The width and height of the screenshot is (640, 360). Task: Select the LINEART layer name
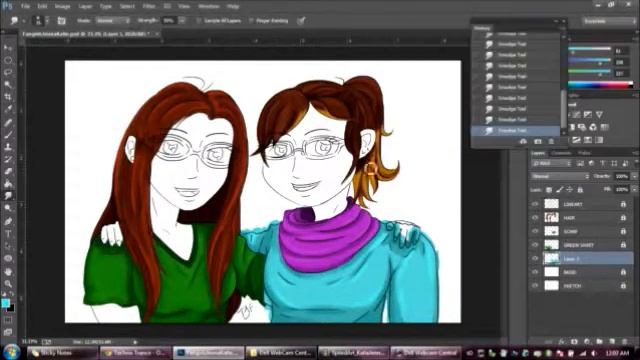point(572,204)
